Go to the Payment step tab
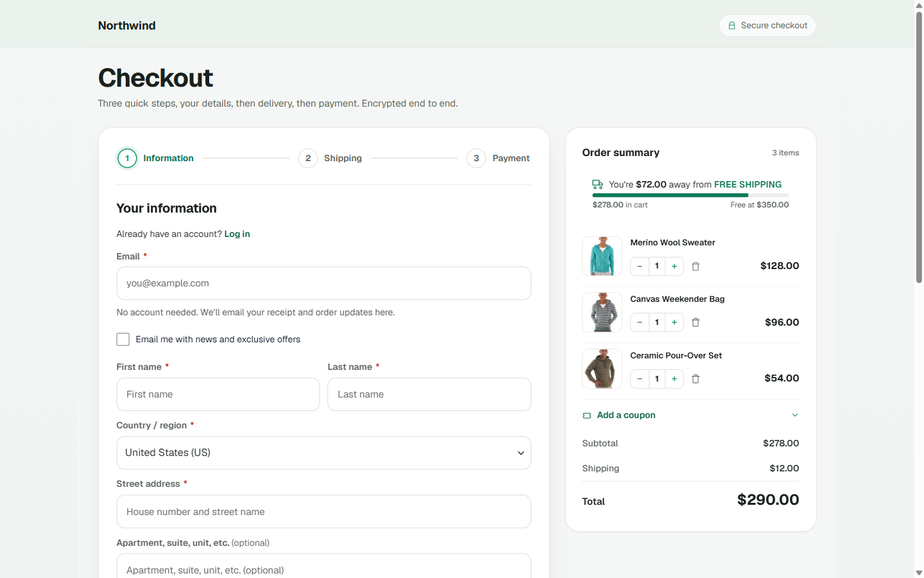This screenshot has height=578, width=924. [x=498, y=158]
